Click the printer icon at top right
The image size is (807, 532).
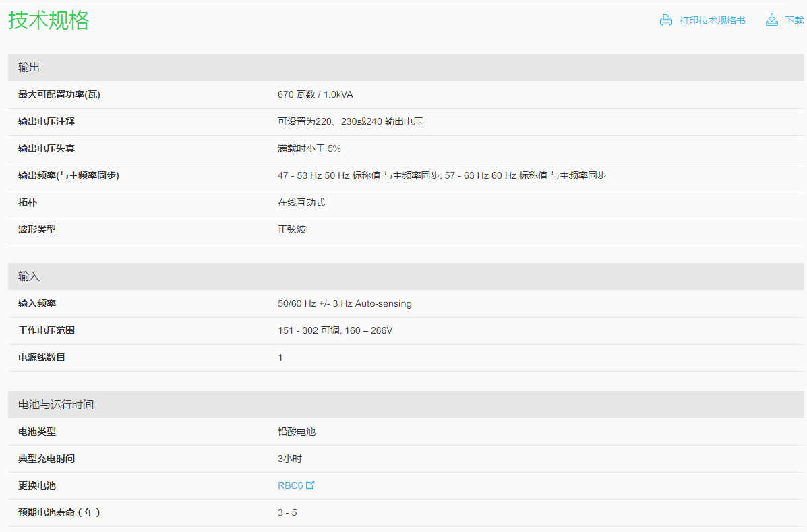click(x=666, y=20)
